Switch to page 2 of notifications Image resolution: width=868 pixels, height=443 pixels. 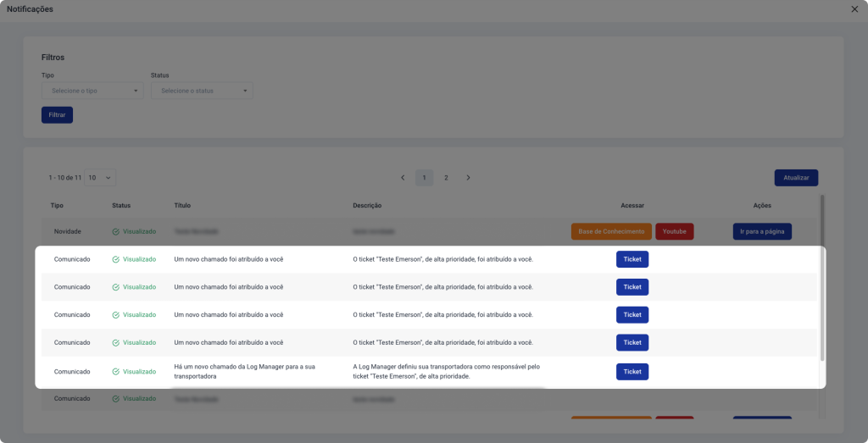click(x=446, y=178)
